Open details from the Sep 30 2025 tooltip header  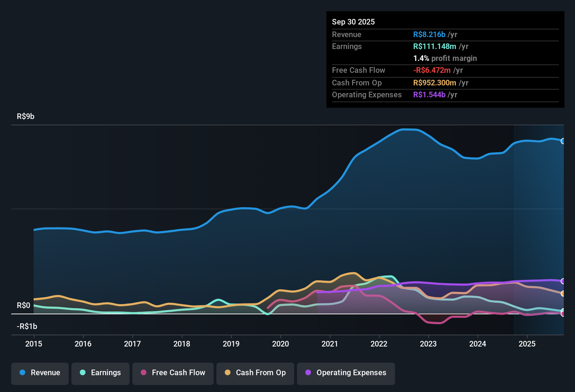[x=353, y=22]
